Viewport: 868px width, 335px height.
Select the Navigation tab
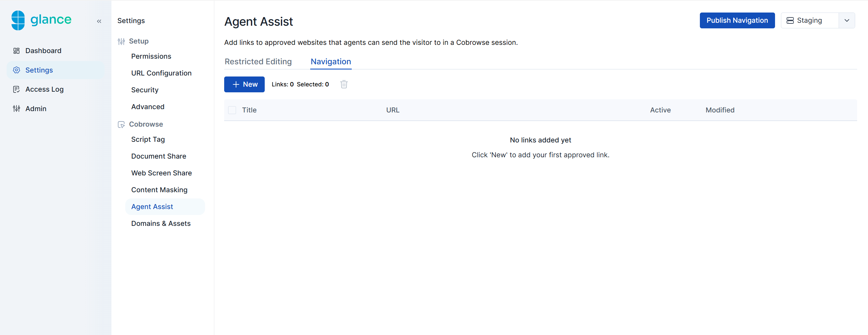[331, 62]
